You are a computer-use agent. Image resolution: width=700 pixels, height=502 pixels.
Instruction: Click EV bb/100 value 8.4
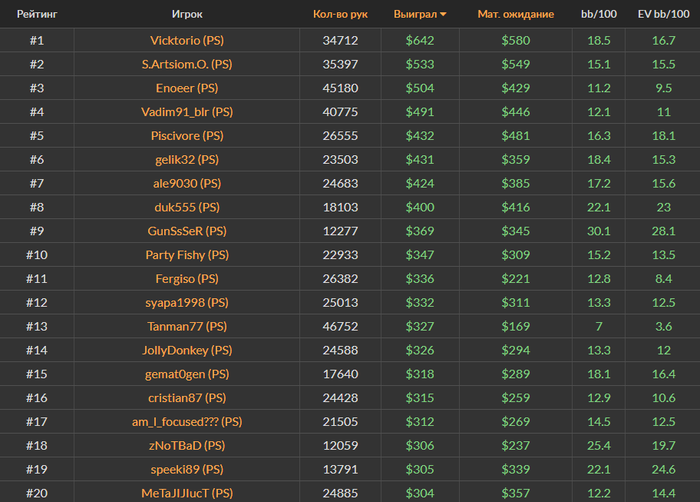663,279
